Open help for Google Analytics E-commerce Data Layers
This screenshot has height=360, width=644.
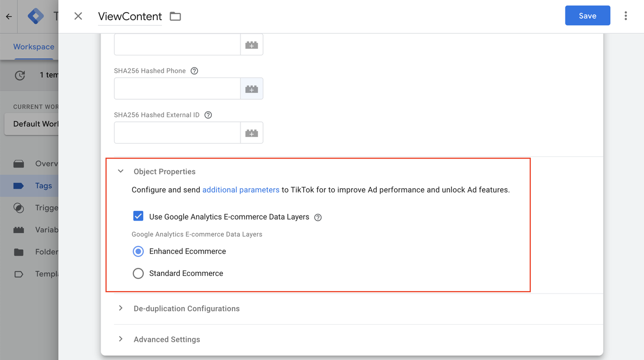[317, 216]
